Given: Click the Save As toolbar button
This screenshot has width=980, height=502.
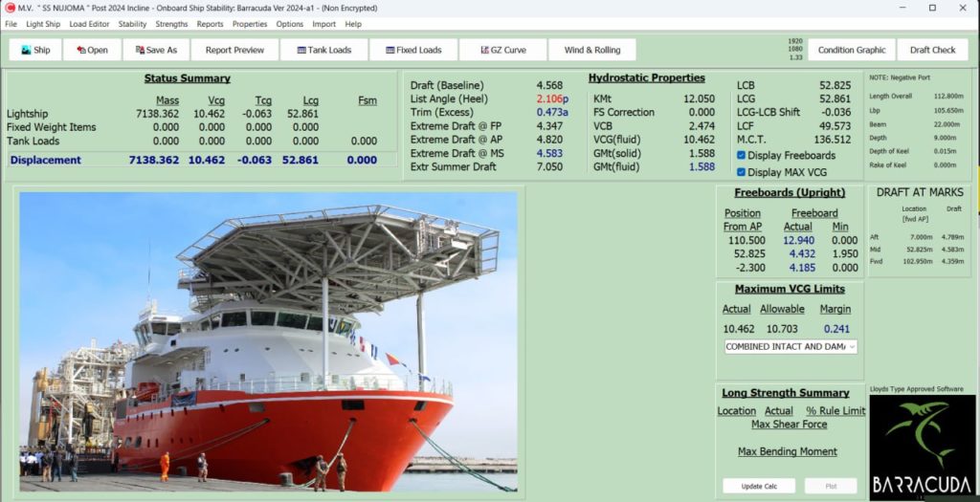Looking at the screenshot, I should point(156,50).
